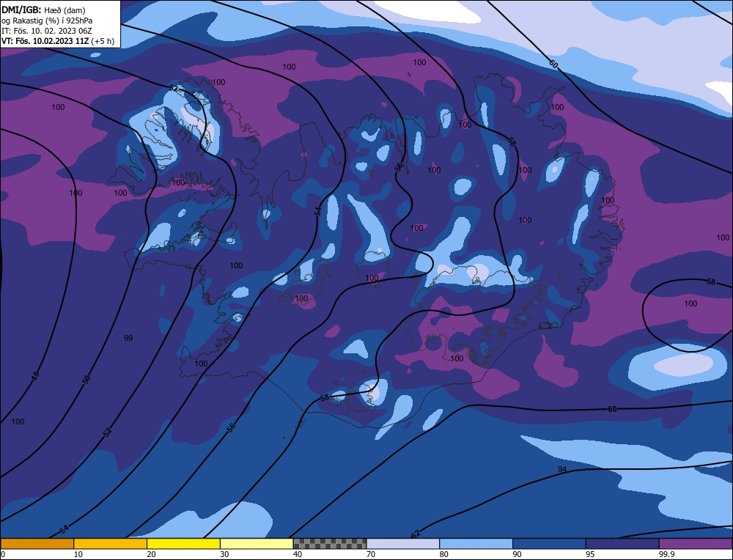Click the line 'VT: Fös. 10.02.2023 11Z (+5 h)'
The width and height of the screenshot is (733, 560).
(58, 41)
